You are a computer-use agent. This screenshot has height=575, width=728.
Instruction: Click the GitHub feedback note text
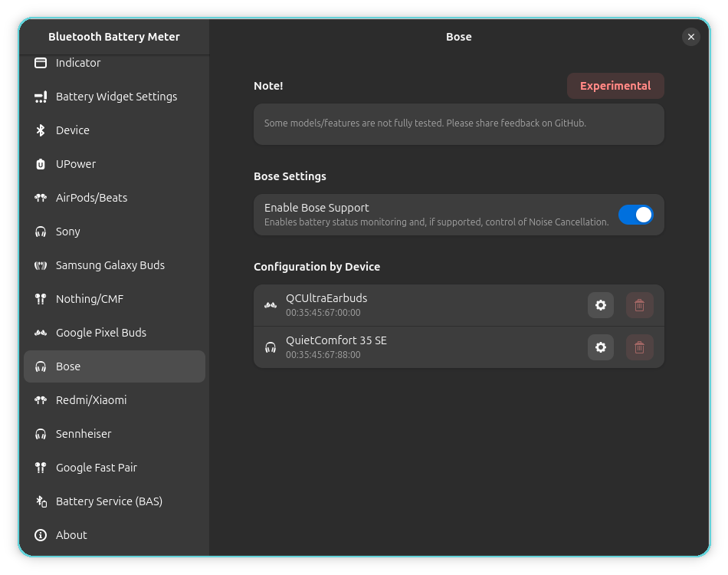[x=425, y=123]
